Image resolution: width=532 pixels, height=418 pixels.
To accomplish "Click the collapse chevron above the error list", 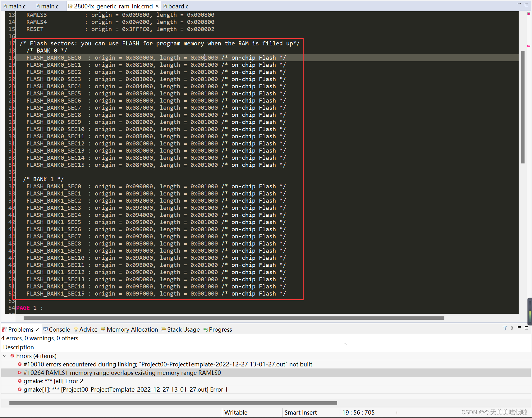I will [x=345, y=344].
